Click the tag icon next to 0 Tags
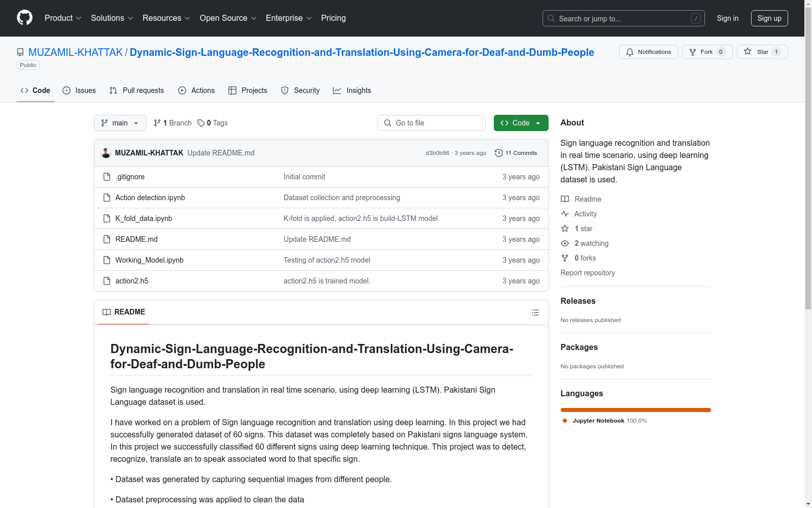The height and width of the screenshot is (508, 812). [x=201, y=123]
